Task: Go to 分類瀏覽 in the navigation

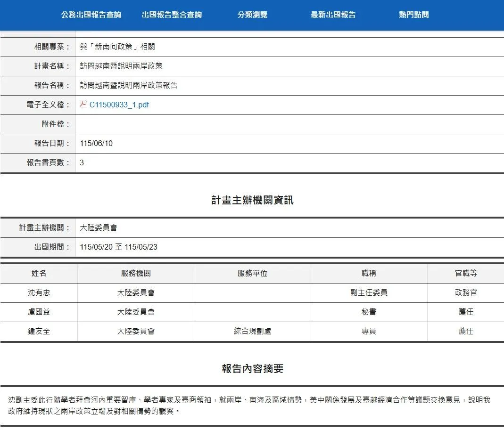Action: coord(252,15)
